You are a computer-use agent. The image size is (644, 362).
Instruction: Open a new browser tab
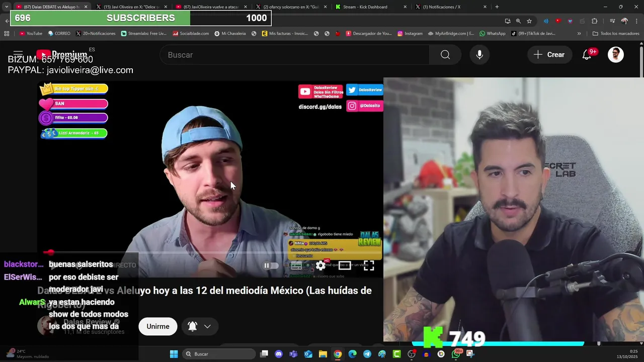497,7
